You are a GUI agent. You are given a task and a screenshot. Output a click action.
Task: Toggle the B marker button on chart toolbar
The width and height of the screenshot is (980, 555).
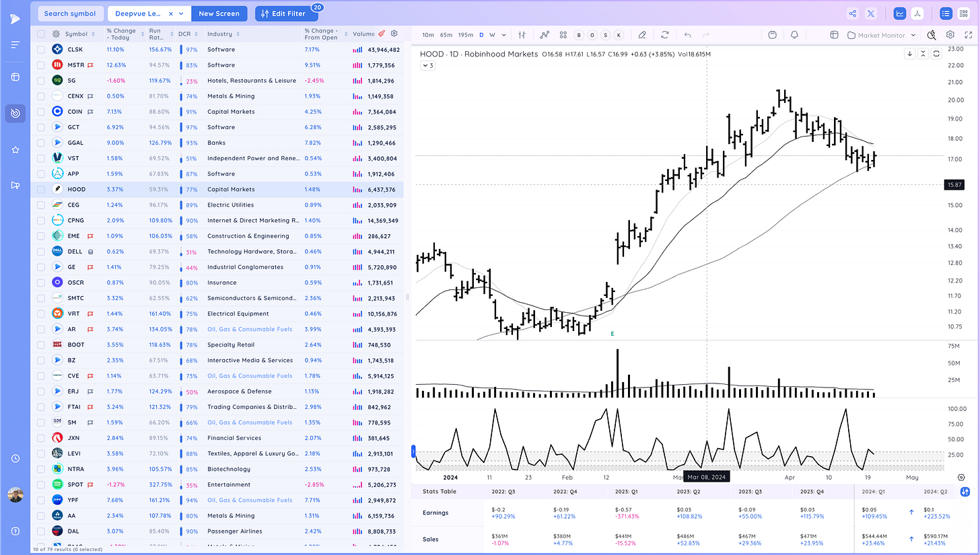[579, 35]
